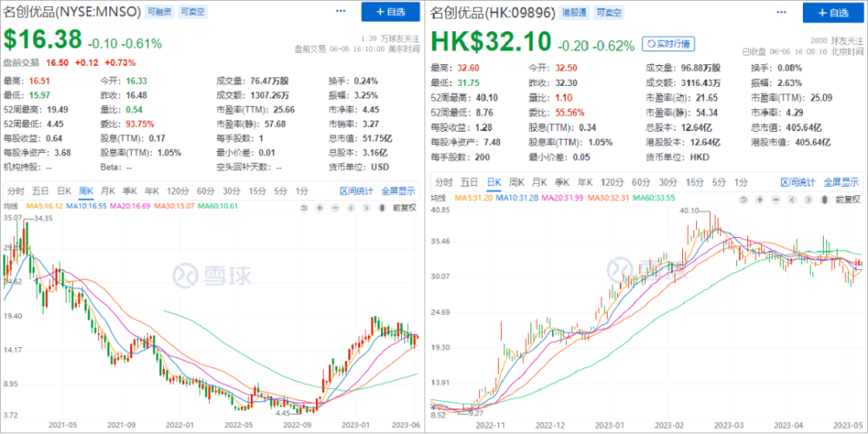Image resolution: width=868 pixels, height=434 pixels.
Task: Switch MNSO chart to 15分 tab
Action: point(258,191)
